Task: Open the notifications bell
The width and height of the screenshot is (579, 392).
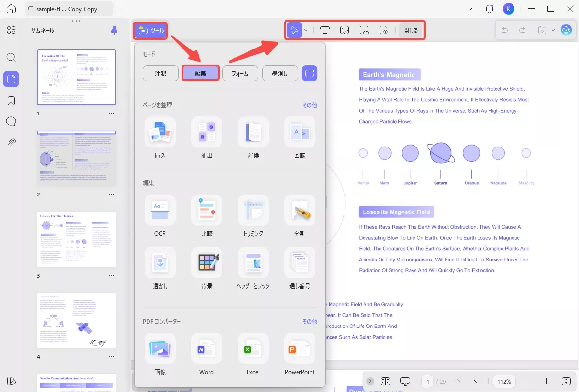Action: [489, 9]
